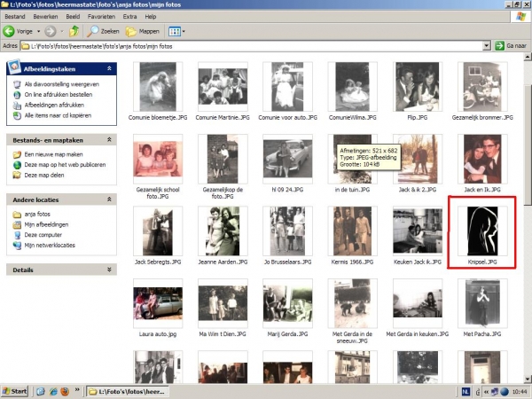Launch Internet Explorer from quick launch
The width and height of the screenshot is (532, 399).
point(52,391)
